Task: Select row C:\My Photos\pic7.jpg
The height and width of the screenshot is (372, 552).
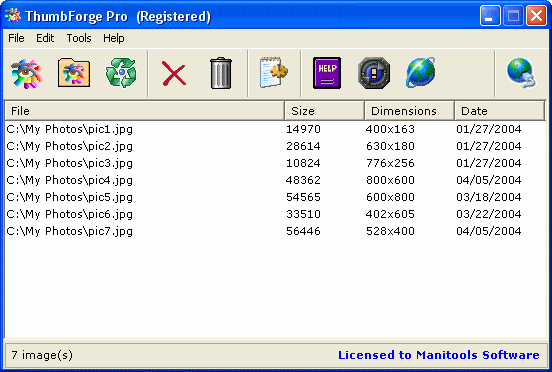Action: point(275,231)
